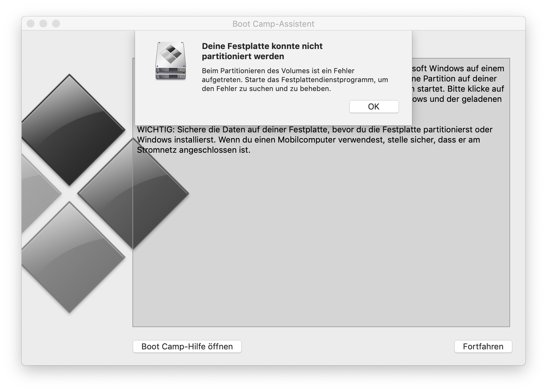The width and height of the screenshot is (547, 392).
Task: Click the Boot Camp disk icon in dialog
Action: [171, 61]
